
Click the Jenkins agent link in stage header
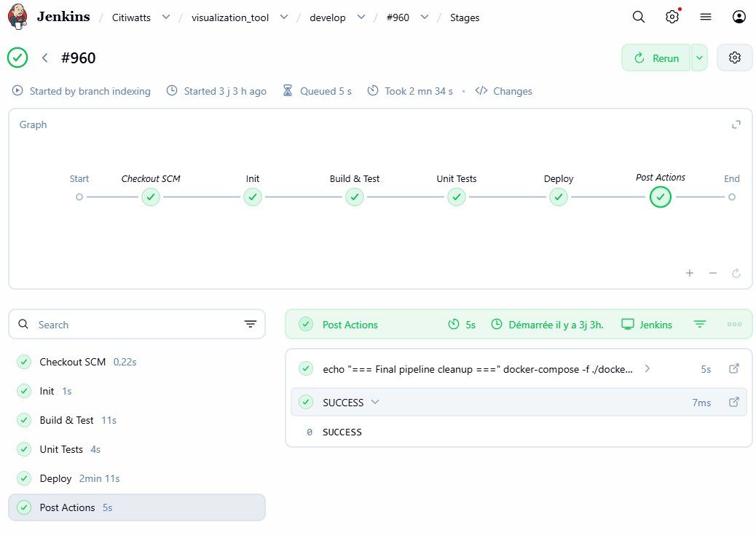(647, 325)
